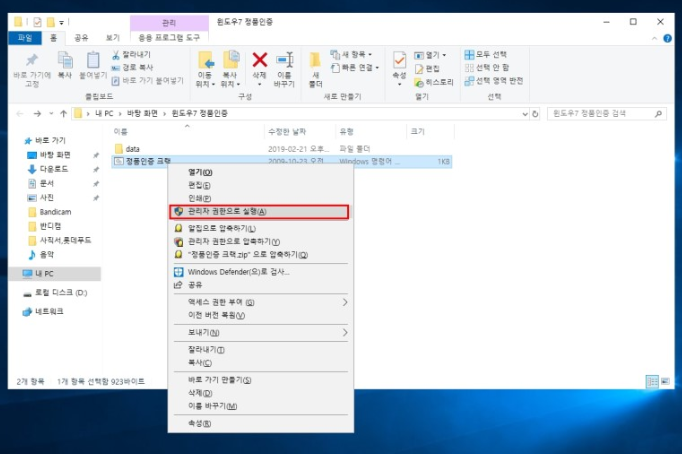Click the Rename (이름 바꾸기) ribbon icon
The image size is (682, 454).
tap(284, 60)
